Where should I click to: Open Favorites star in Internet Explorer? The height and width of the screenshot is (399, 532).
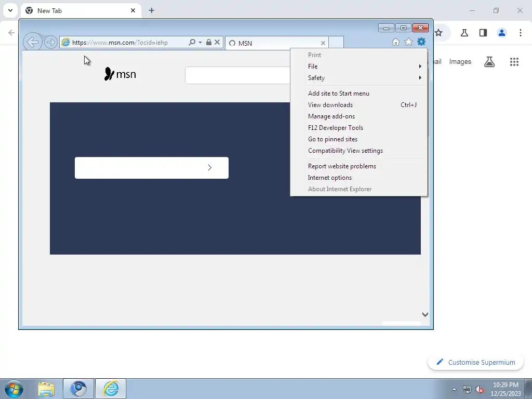(x=408, y=42)
